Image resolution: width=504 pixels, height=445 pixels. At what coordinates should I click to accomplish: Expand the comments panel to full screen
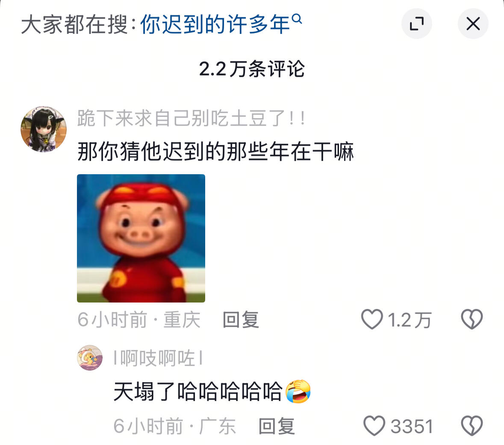tap(416, 24)
